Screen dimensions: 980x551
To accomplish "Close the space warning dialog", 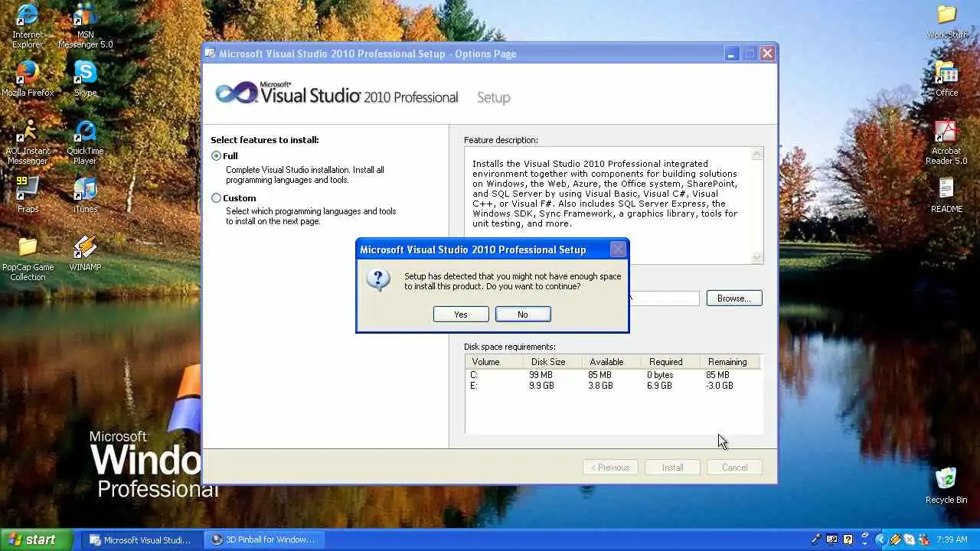I will pos(618,249).
